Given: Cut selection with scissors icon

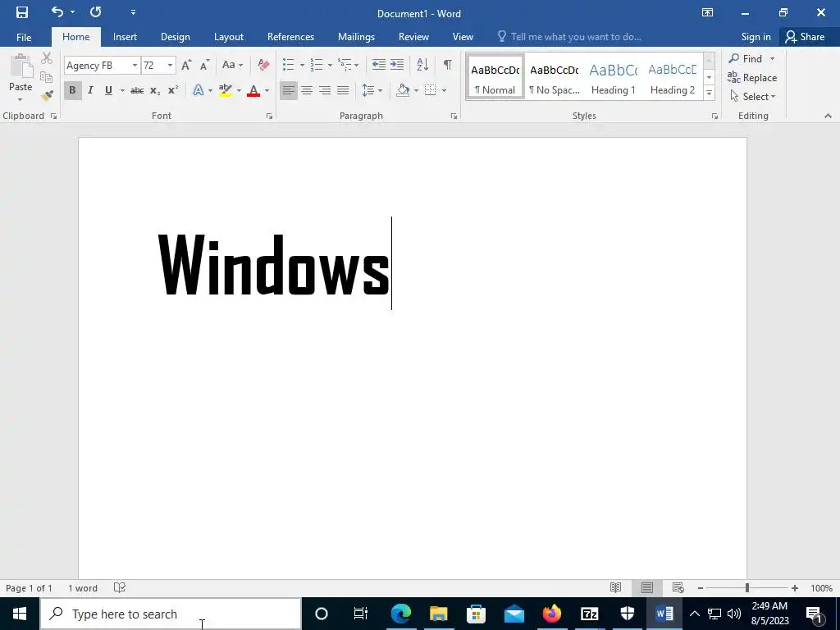Looking at the screenshot, I should point(47,58).
